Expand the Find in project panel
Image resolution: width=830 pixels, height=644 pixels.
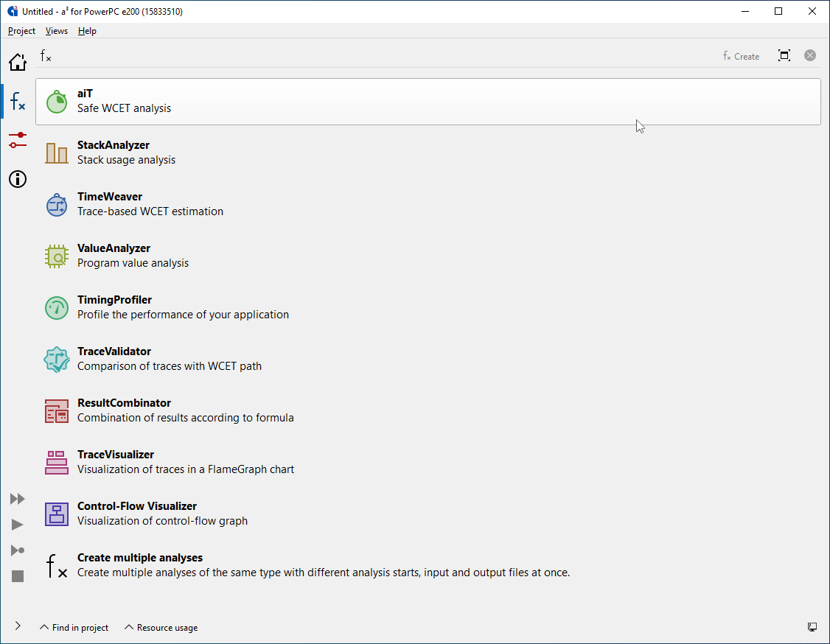(74, 628)
